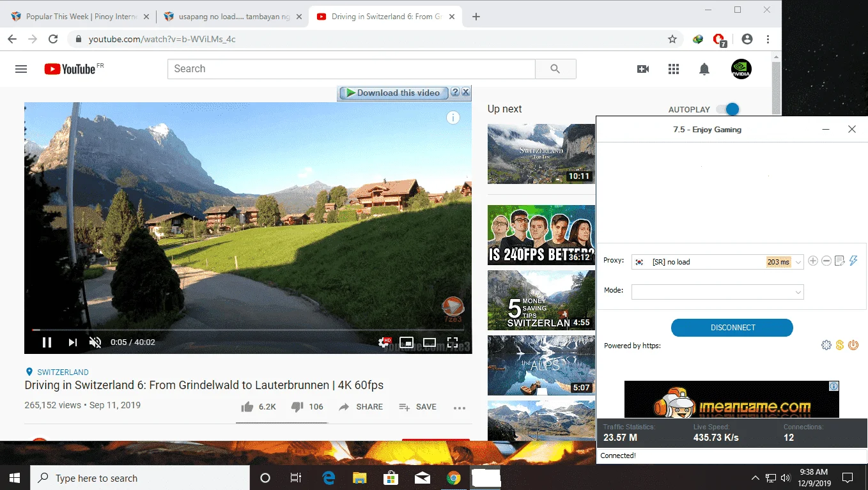868x490 pixels.
Task: Click the orange power icon
Action: (853, 345)
